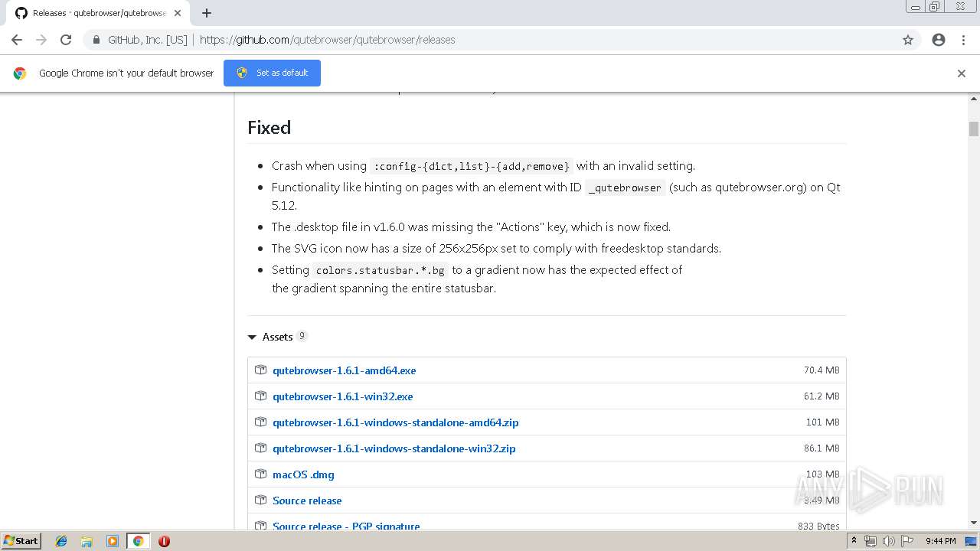The height and width of the screenshot is (551, 980).
Task: Click the package icon beside qutebrowser-1.6.1-amd64.exe
Action: (260, 370)
